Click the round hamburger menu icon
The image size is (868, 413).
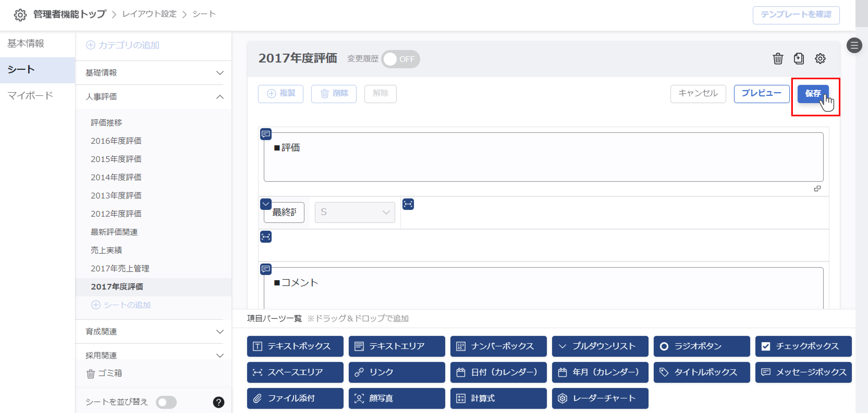coord(854,45)
